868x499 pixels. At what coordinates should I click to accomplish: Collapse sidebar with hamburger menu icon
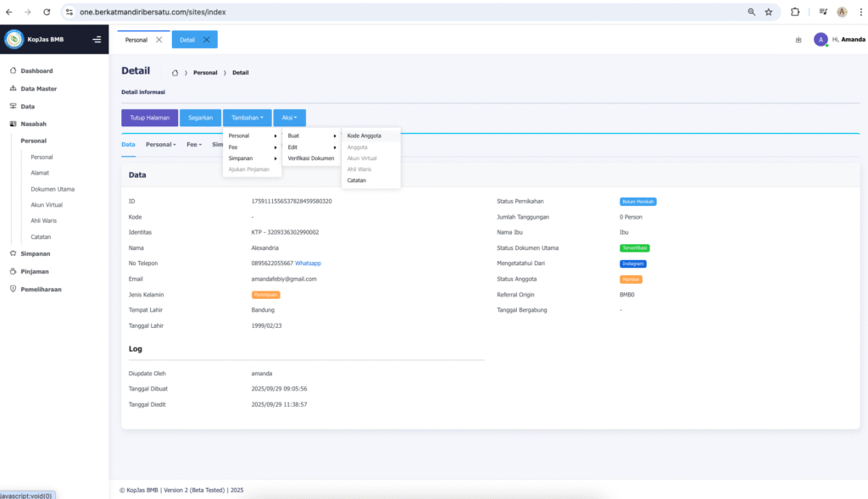[x=97, y=40]
